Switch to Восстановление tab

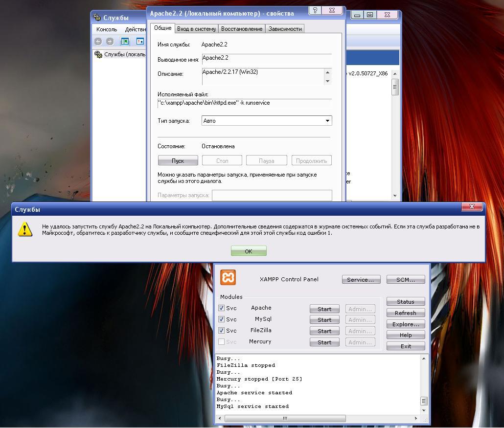pyautogui.click(x=242, y=29)
